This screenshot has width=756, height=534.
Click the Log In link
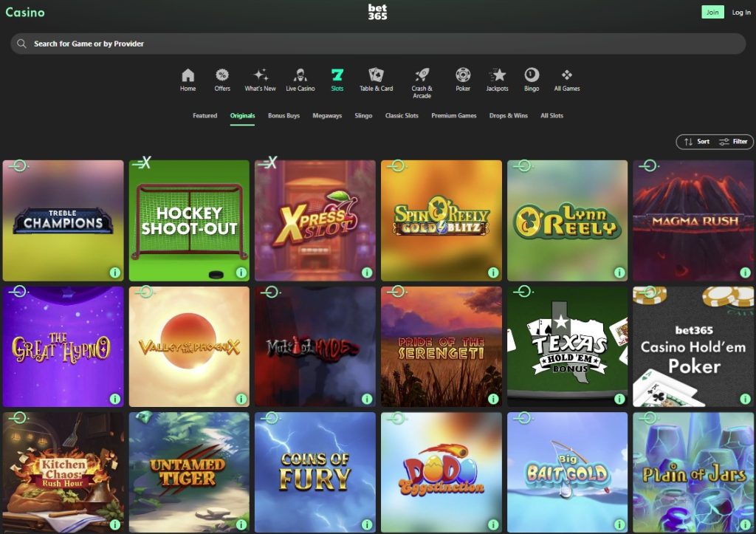pyautogui.click(x=740, y=13)
